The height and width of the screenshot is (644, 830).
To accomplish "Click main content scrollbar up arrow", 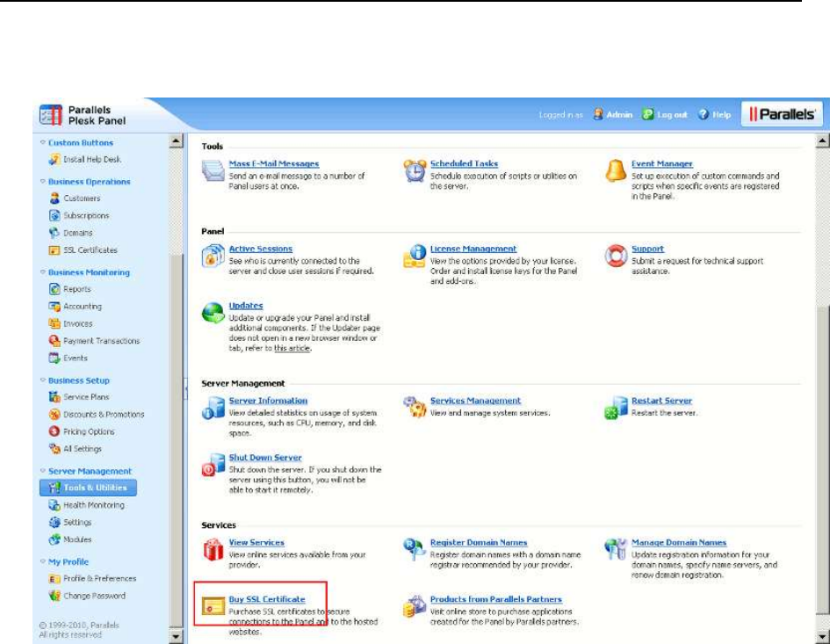I will [x=823, y=141].
